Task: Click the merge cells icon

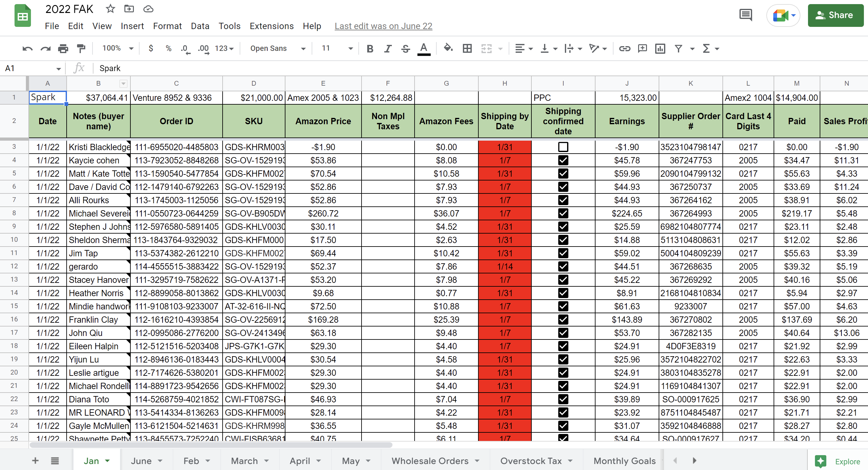Action: (486, 49)
